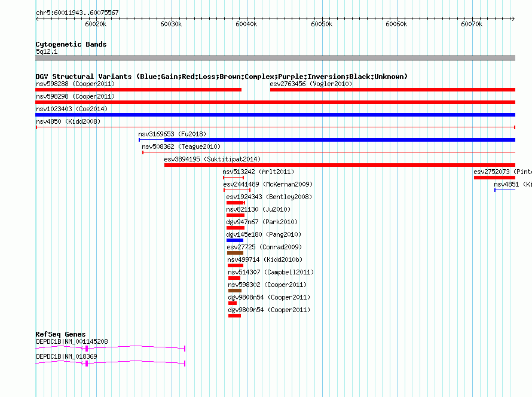Click the red esv3894195 loss bar
The height and width of the screenshot is (397, 532).
tap(340, 165)
